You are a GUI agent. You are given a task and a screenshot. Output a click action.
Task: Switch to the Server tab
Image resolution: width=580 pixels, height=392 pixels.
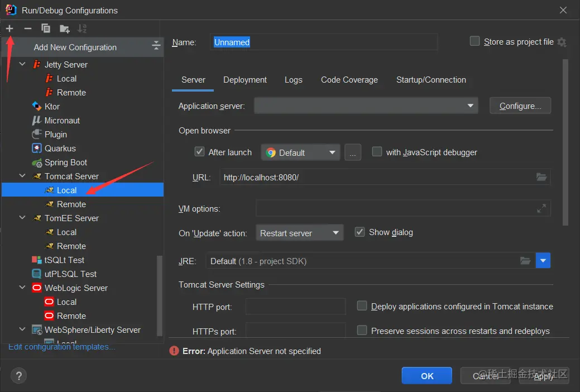pyautogui.click(x=193, y=80)
